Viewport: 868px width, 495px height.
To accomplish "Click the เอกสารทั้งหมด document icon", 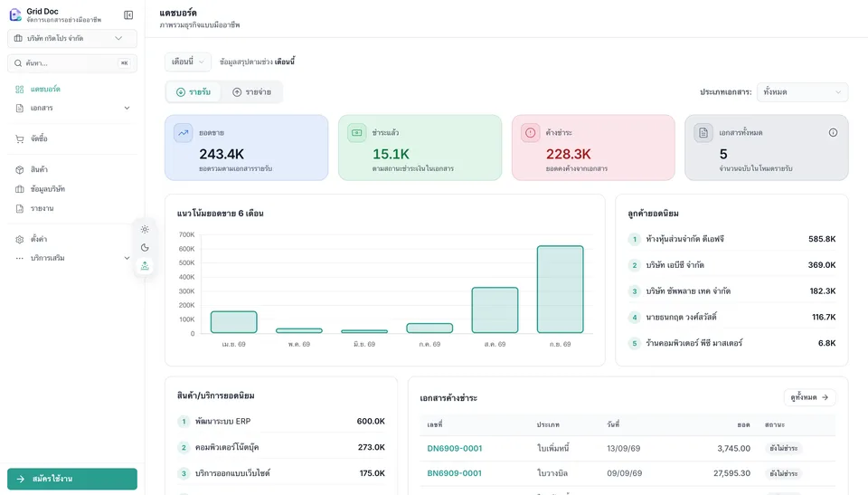I will click(703, 133).
